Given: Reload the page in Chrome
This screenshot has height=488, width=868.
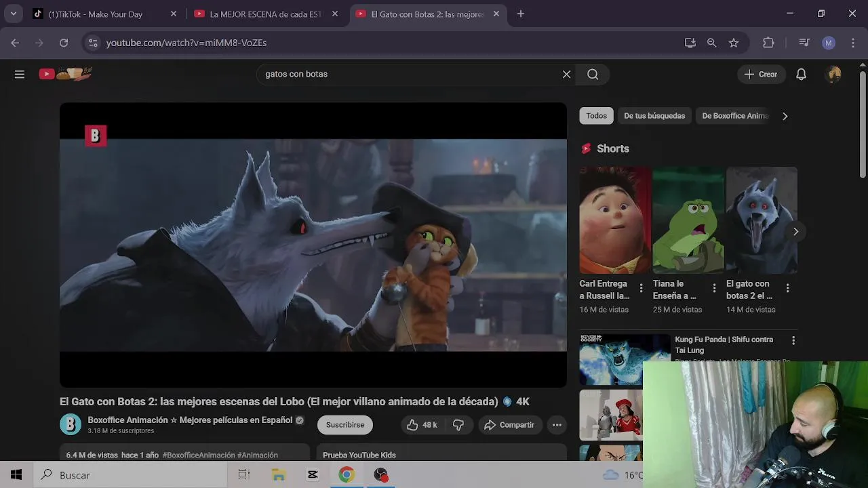Looking at the screenshot, I should (x=64, y=43).
